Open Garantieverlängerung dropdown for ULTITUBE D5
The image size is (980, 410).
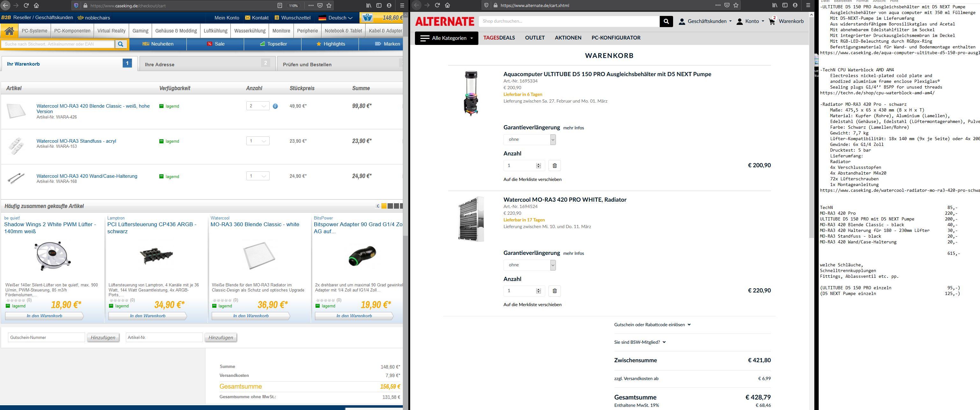(x=529, y=140)
